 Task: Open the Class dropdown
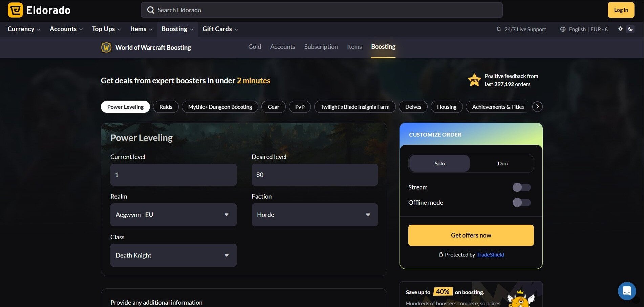click(173, 255)
